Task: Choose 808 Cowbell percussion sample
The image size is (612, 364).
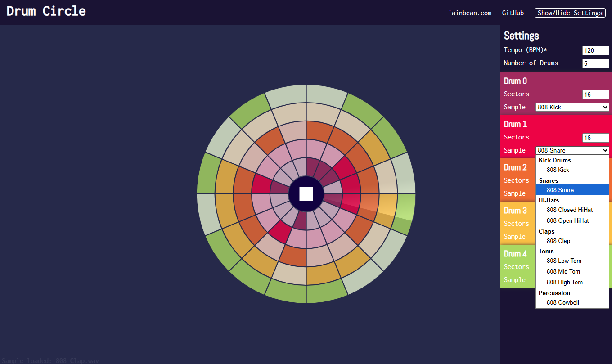Action: 562,302
